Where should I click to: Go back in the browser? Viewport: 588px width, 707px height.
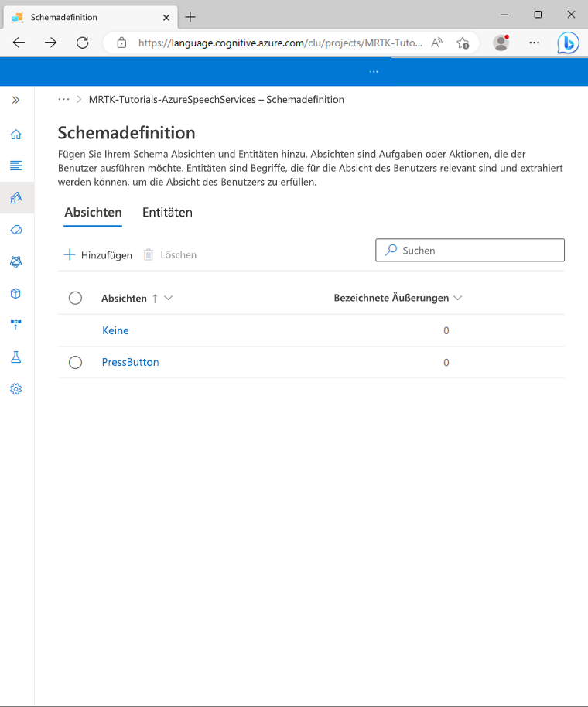(19, 43)
